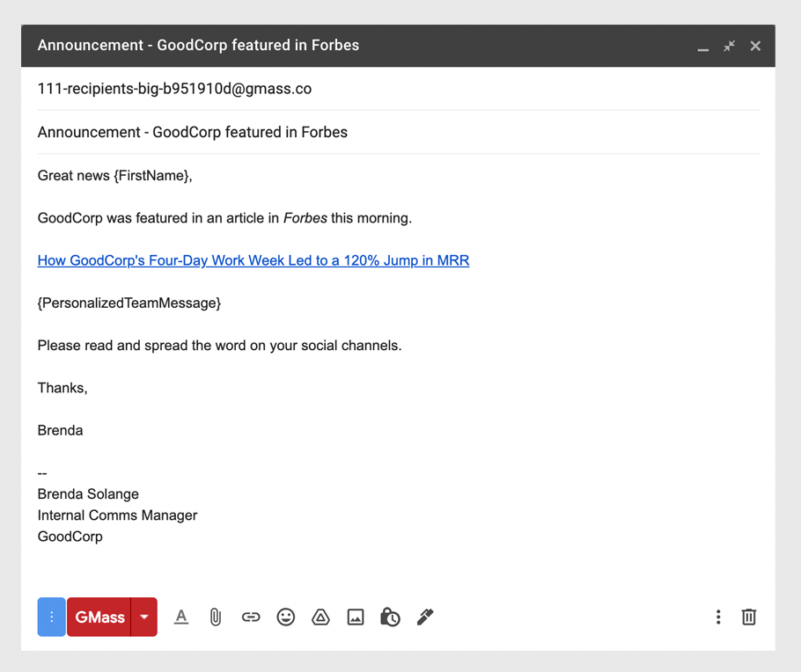Screen dimensions: 801x672
Task: Click the {PersonalizedTeamMessage} placeholder in body
Action: pos(129,303)
